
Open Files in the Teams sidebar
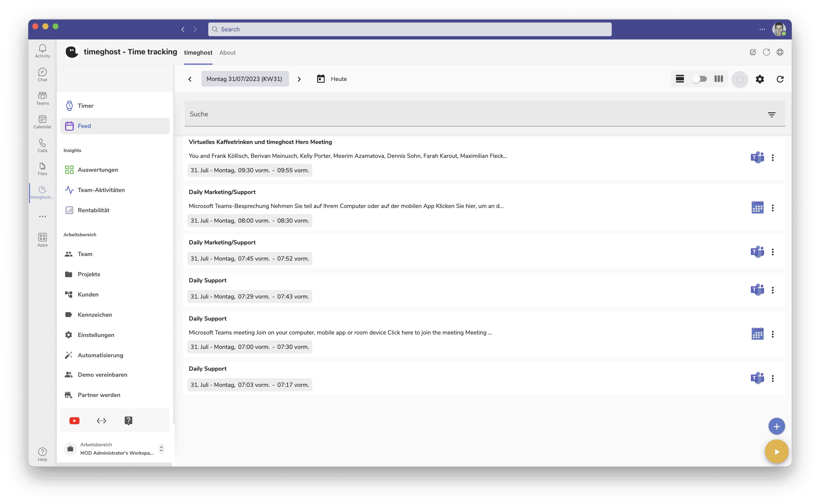pos(42,169)
